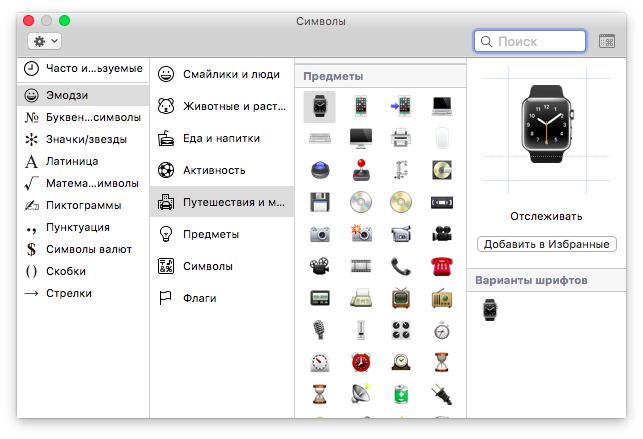Select Математические символы category
This screenshot has width=643, height=439.
click(x=83, y=183)
